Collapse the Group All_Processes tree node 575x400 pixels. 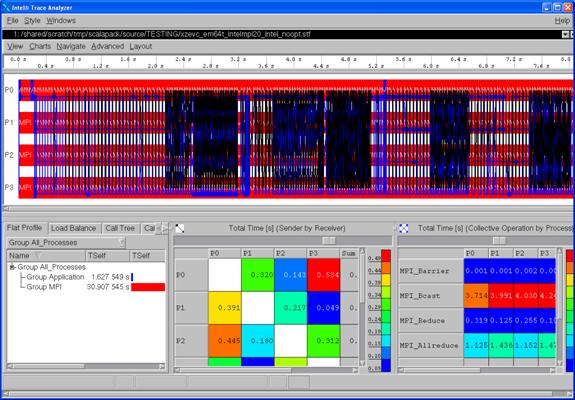click(x=12, y=267)
